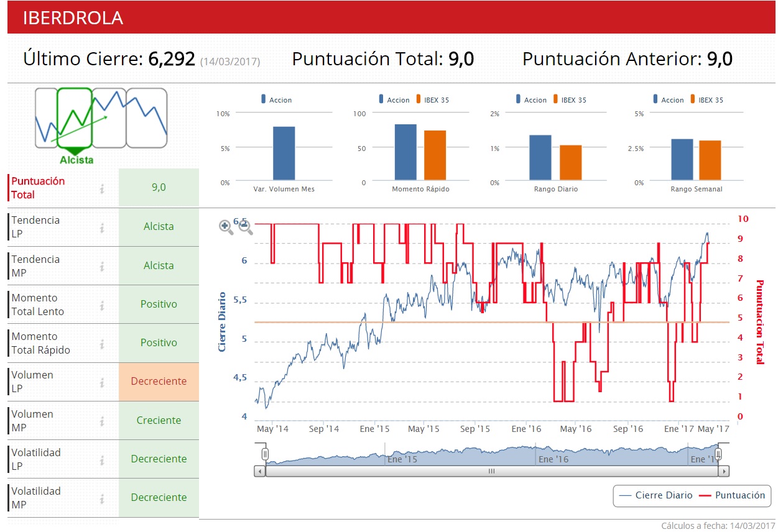Toggle IBEX 35 series in Rango Diario chart
The width and height of the screenshot is (778, 532).
pos(569,99)
